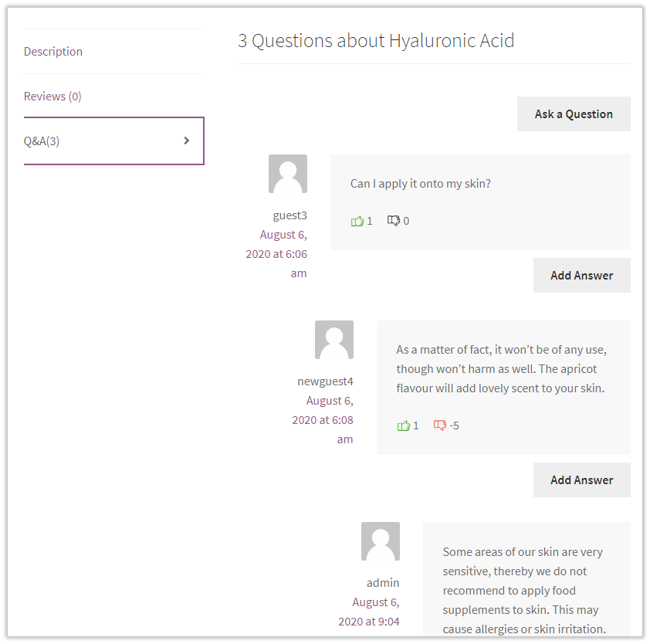The width and height of the screenshot is (650, 644).
Task: Add Answer below newguest4's reply
Action: (581, 480)
